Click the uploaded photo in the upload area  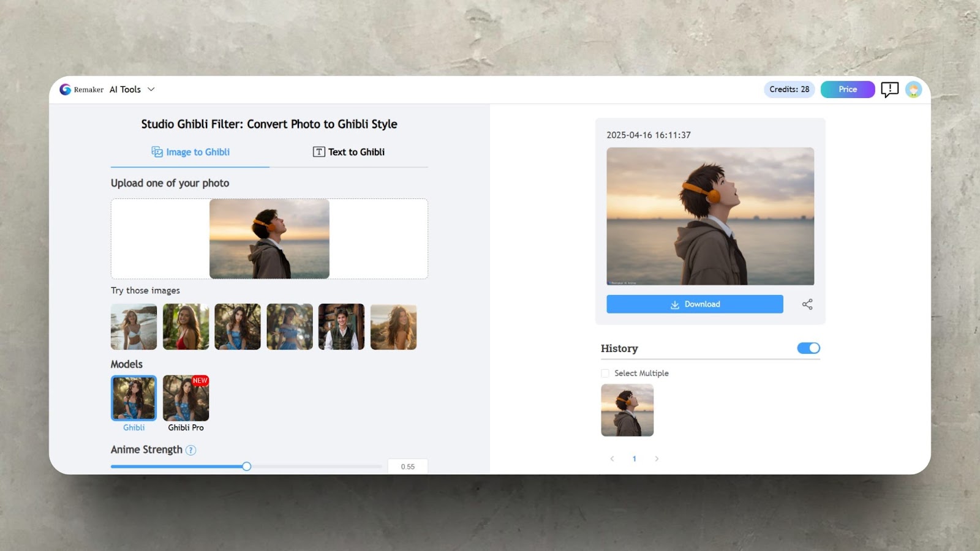click(x=269, y=239)
